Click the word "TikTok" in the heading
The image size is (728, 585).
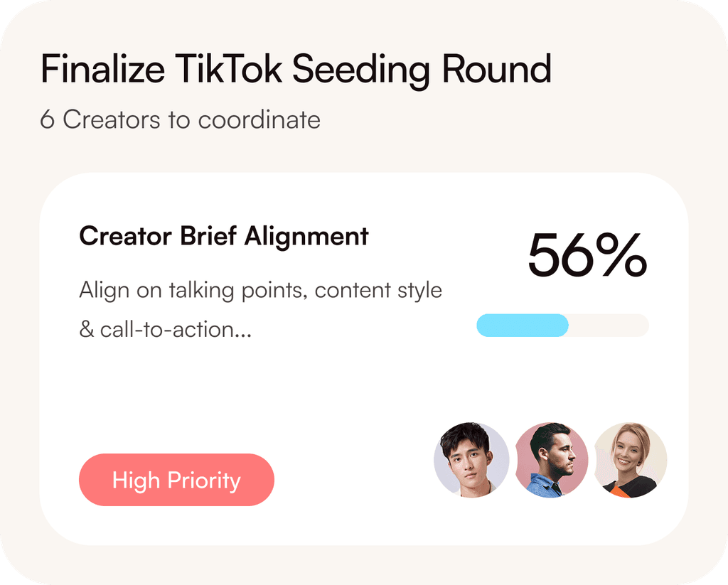point(229,69)
